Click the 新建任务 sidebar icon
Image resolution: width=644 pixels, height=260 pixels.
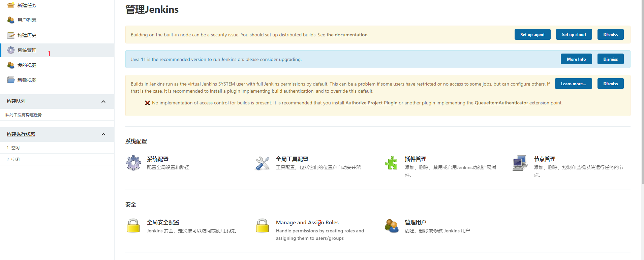click(x=11, y=5)
